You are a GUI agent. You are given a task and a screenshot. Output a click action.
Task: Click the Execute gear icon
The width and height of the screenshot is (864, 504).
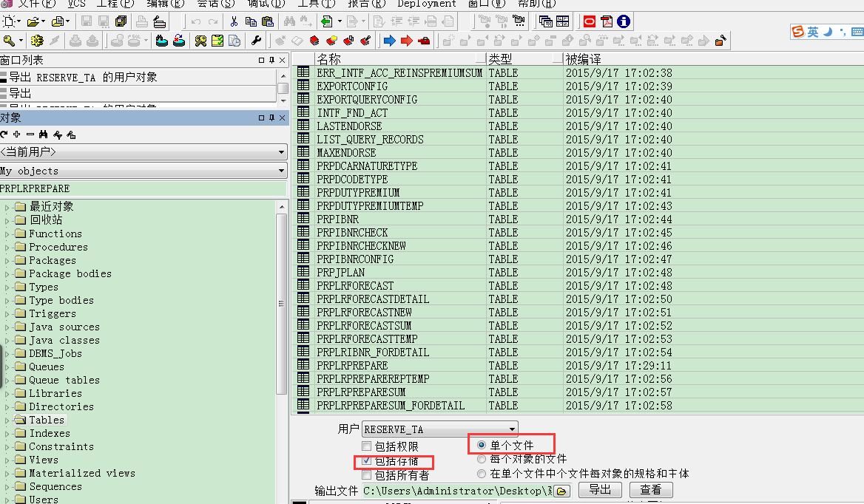click(37, 41)
